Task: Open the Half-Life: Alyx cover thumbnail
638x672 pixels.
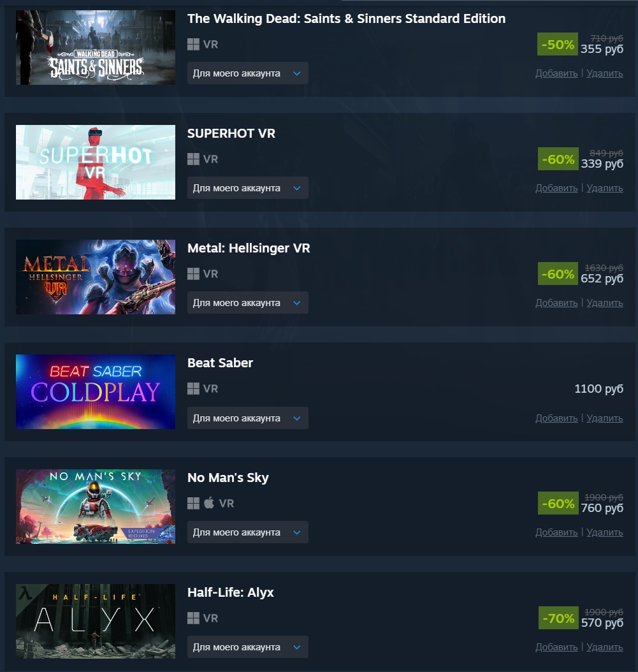Action: coord(96,622)
